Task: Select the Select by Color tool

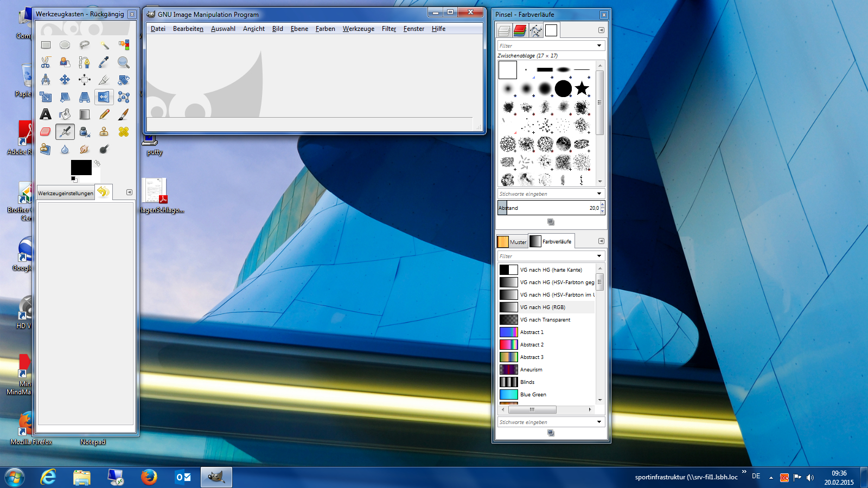Action: click(124, 45)
